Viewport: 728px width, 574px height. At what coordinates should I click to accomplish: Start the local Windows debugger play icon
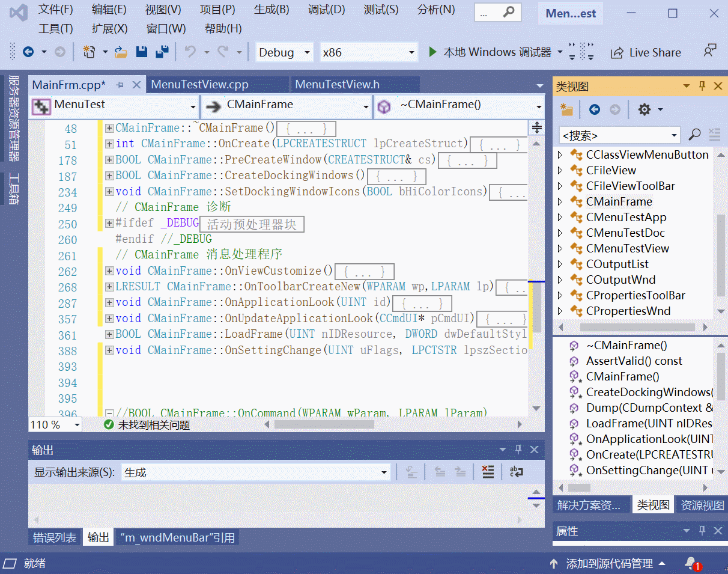point(432,52)
